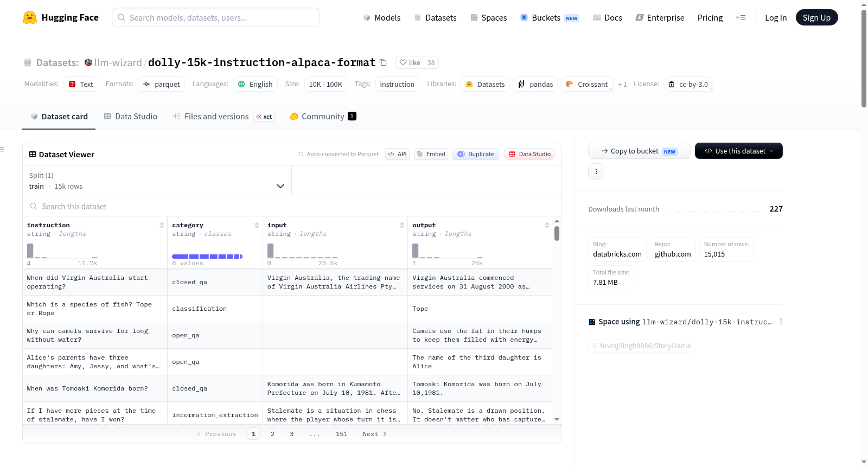Screen dimensions: 868x467
Task: Click the table's vertical scrollbar thumb
Action: (x=557, y=233)
